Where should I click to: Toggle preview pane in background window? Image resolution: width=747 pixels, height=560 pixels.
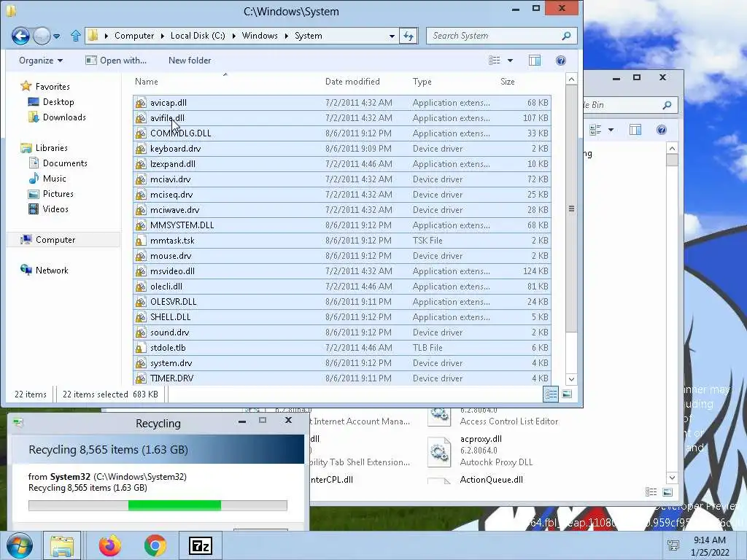tap(635, 130)
